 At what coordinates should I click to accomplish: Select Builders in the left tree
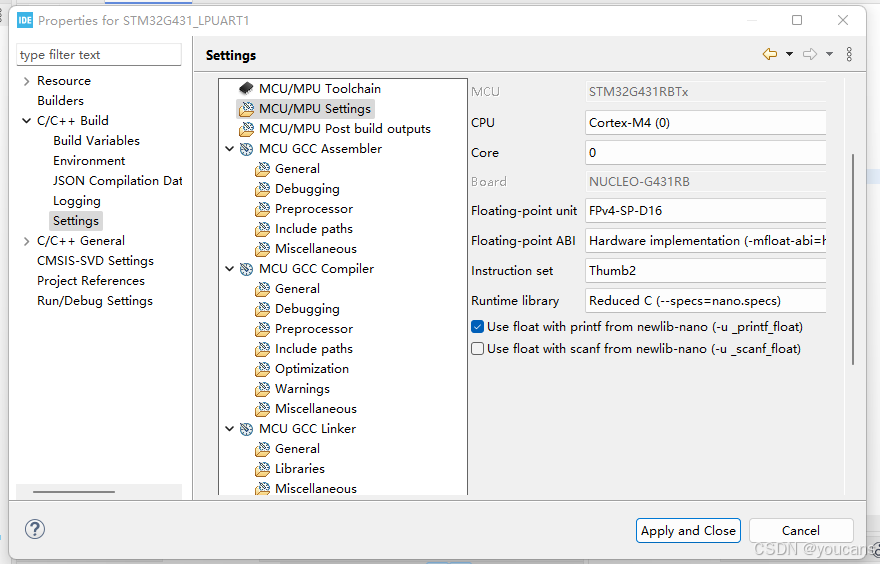click(61, 101)
